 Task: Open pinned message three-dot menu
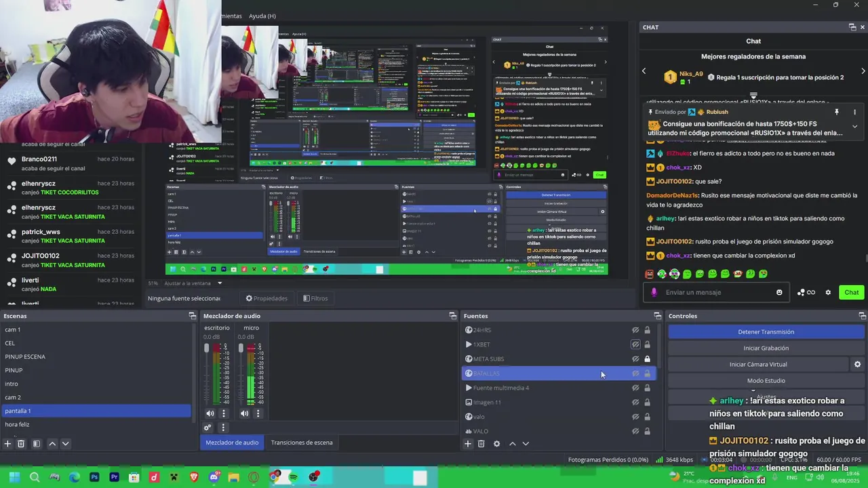[x=854, y=113]
